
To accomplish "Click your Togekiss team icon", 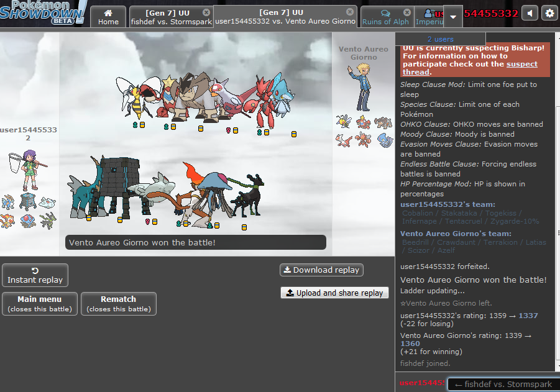I will (47, 203).
